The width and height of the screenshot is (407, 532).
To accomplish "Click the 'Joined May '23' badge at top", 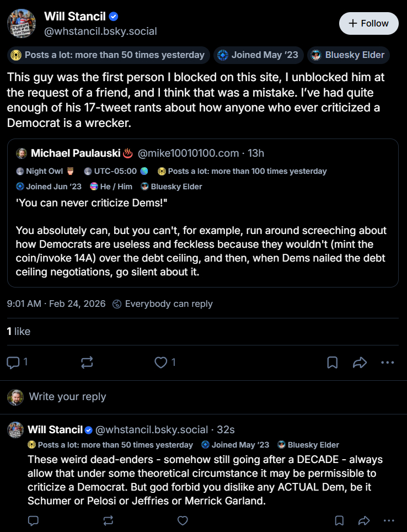I will coord(258,55).
